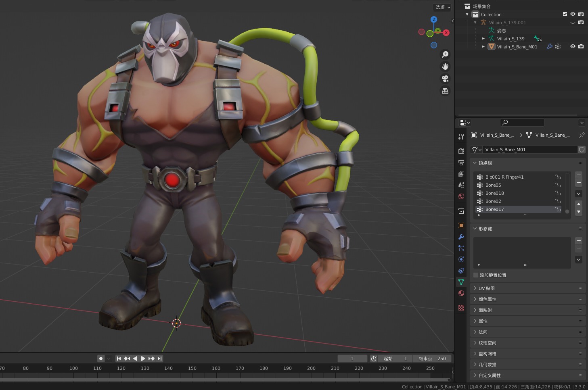The image size is (588, 390).
Task: Toggle auto keying record button
Action: click(x=101, y=359)
